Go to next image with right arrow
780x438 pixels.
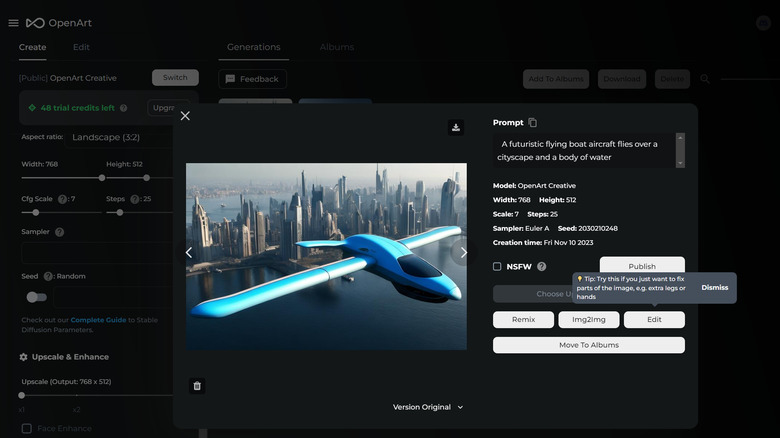[x=462, y=253]
